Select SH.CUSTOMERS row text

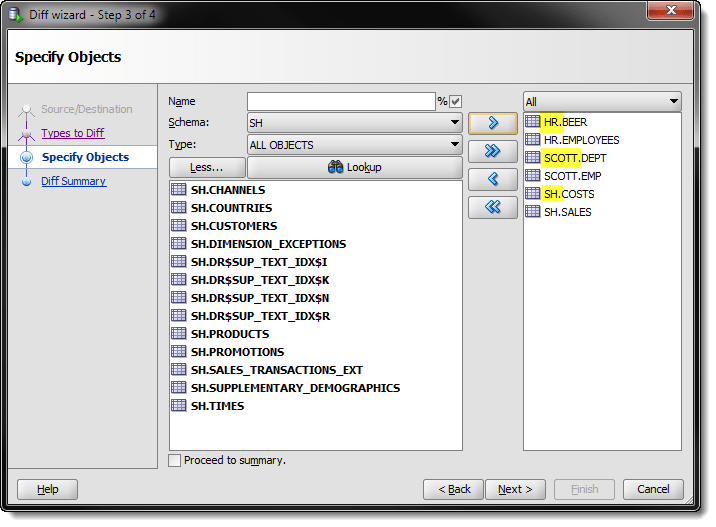point(234,226)
